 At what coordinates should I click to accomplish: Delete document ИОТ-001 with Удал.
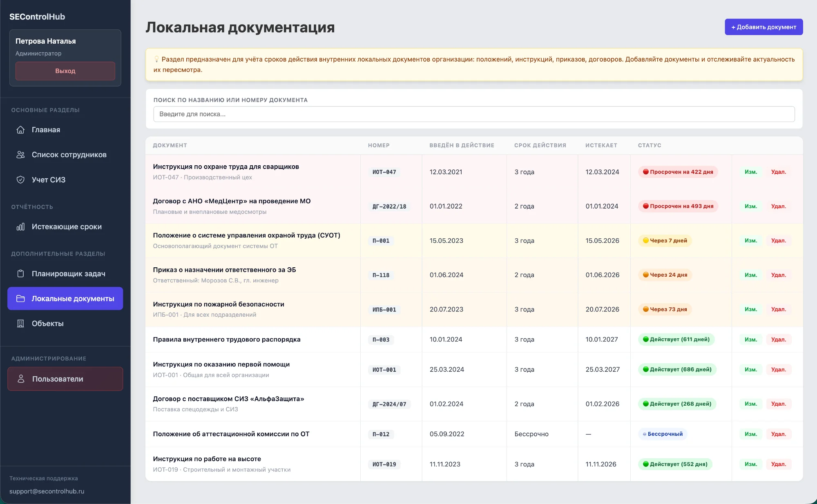tap(778, 369)
